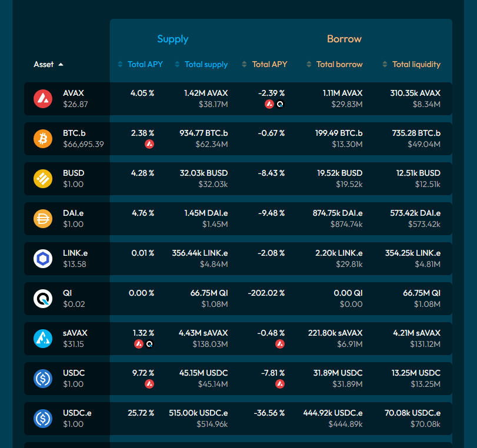Click LINK.e supply APY 0.01 %
Image resolution: width=477 pixels, height=448 pixels.
tap(143, 253)
